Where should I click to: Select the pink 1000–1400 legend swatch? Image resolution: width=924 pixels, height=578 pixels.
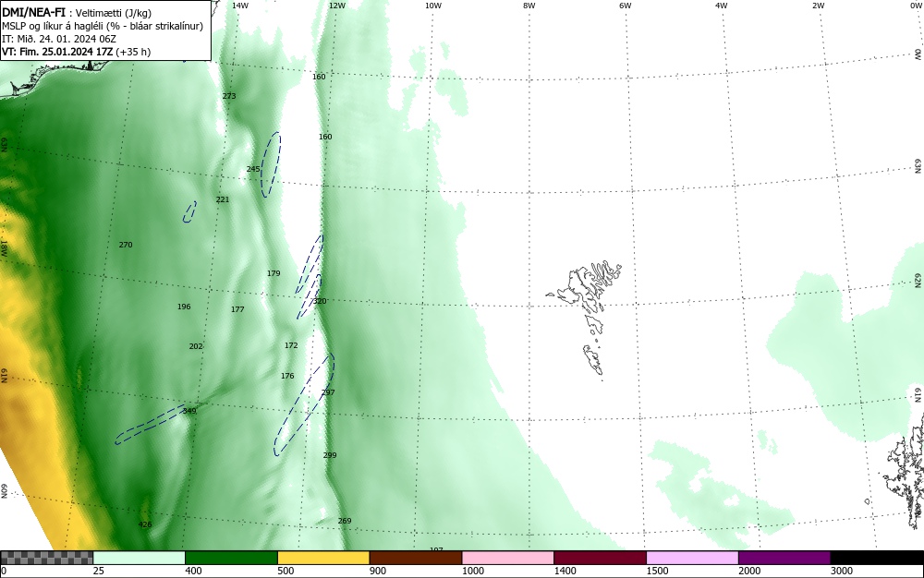[x=508, y=558]
